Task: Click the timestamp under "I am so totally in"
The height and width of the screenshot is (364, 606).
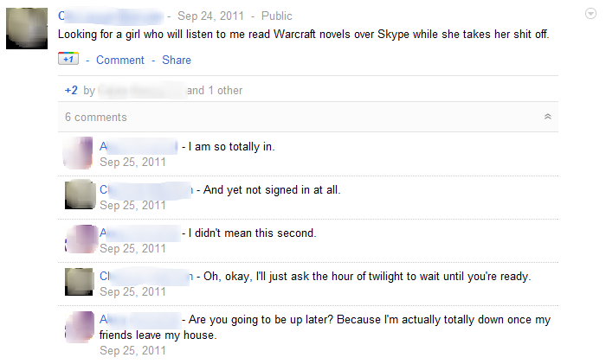Action: point(132,162)
